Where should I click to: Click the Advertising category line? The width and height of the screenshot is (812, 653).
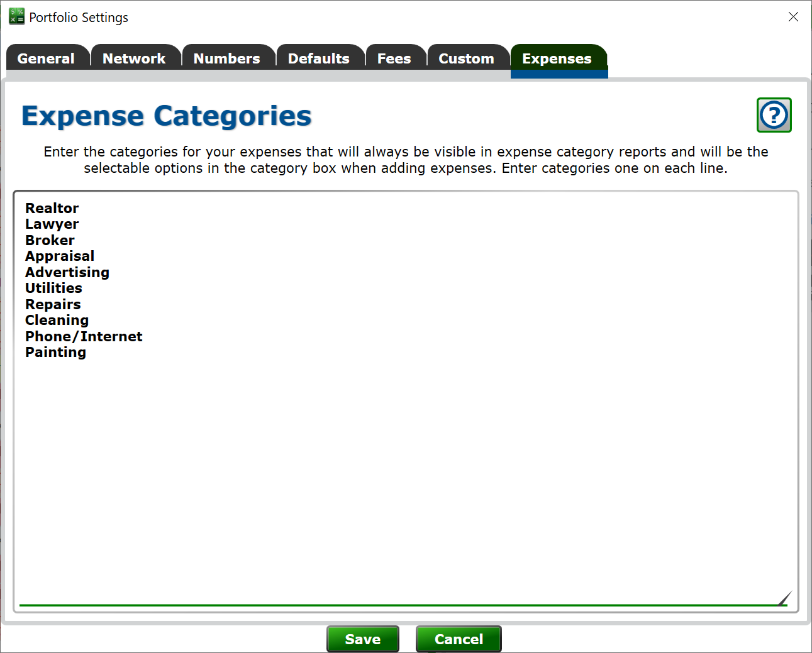67,272
